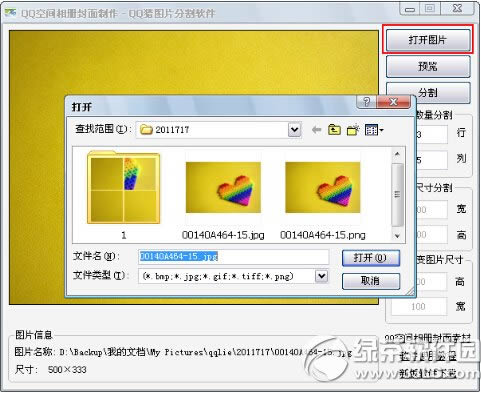Click the file list scrollbar down arrow
The width and height of the screenshot is (481, 393).
coord(397,236)
